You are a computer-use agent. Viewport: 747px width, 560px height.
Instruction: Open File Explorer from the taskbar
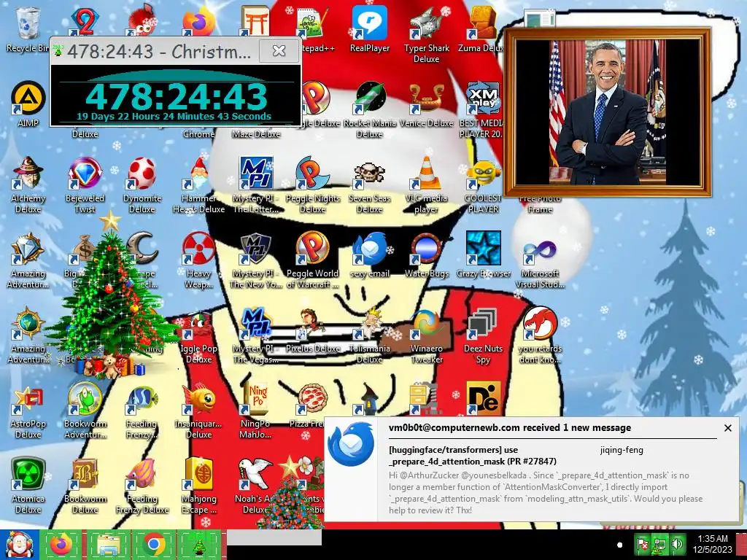[108, 545]
